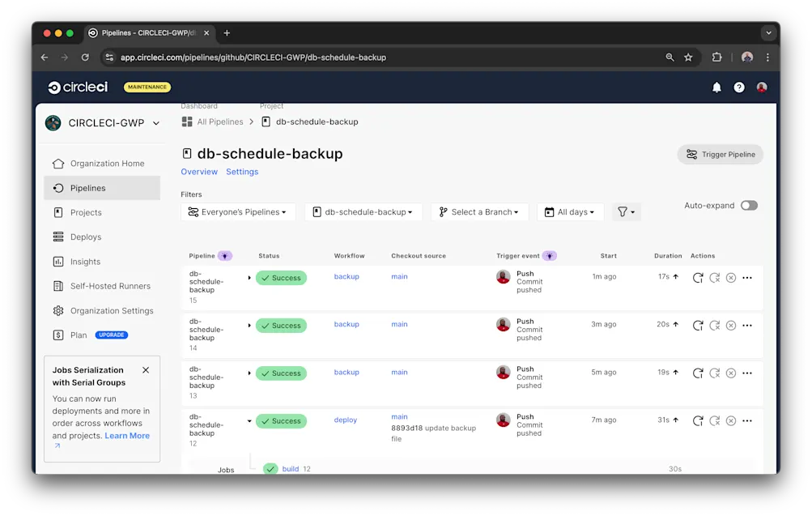Open more options ellipsis for pipeline 13
This screenshot has width=812, height=516.
tap(746, 373)
